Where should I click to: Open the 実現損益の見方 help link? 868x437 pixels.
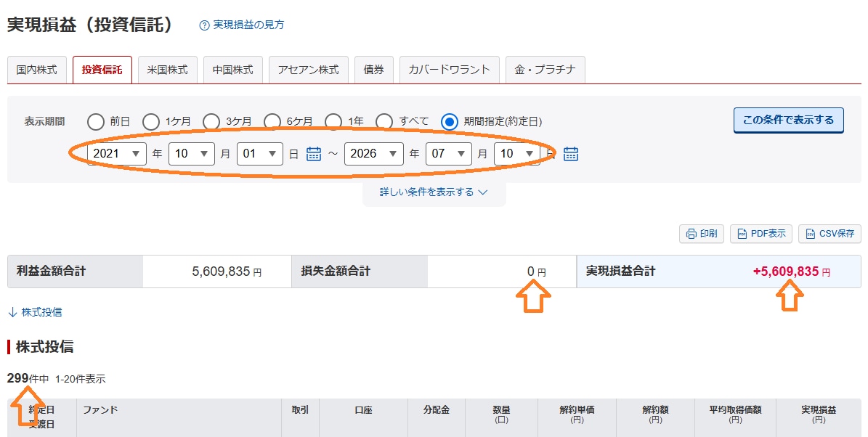248,25
